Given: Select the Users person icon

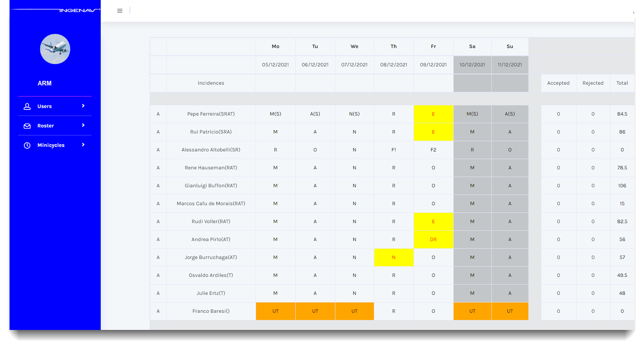Looking at the screenshot, I should (x=27, y=106).
